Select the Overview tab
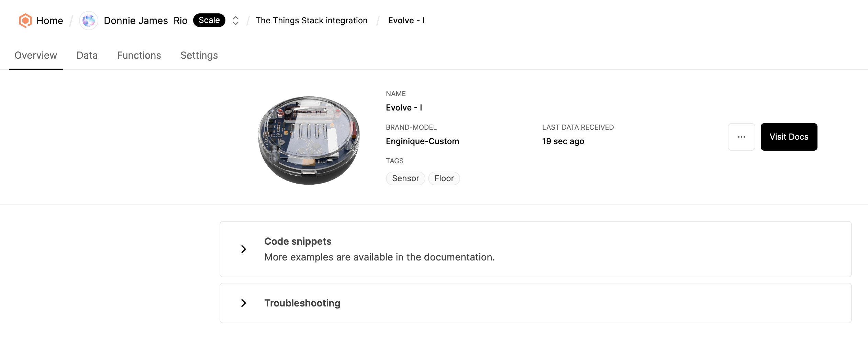 (x=36, y=55)
